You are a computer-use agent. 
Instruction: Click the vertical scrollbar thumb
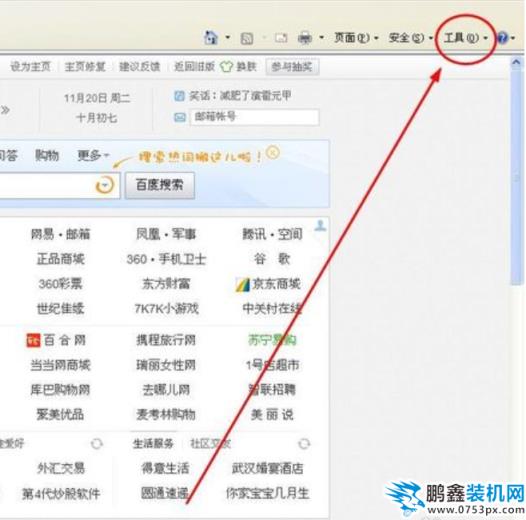(x=516, y=177)
